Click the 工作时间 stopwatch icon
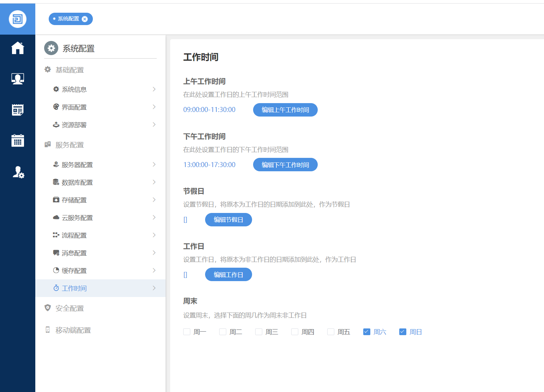This screenshot has height=392, width=544. point(56,288)
